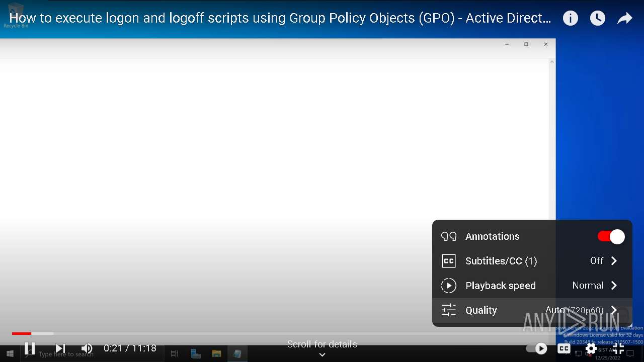Click the settings gear icon
This screenshot has width=644, height=362.
coord(591,348)
